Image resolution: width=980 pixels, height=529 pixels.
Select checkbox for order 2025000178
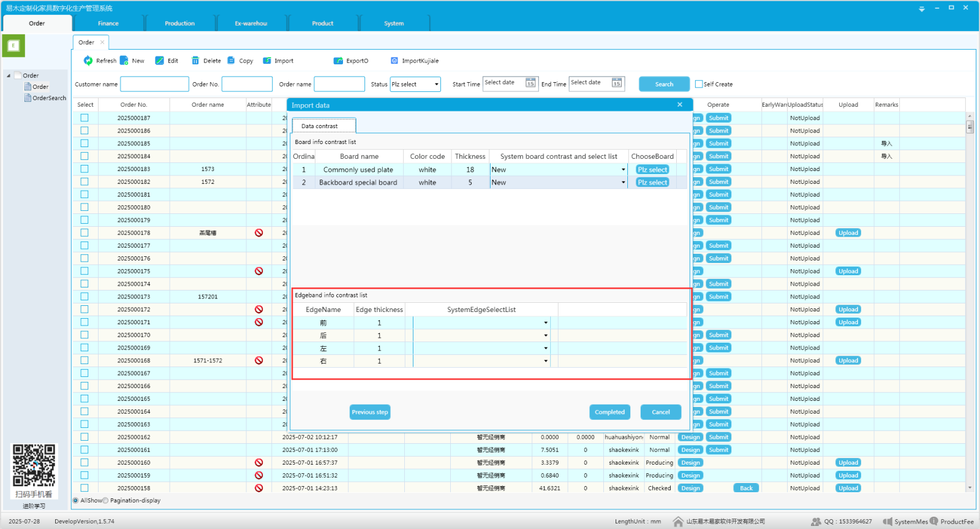(x=85, y=233)
